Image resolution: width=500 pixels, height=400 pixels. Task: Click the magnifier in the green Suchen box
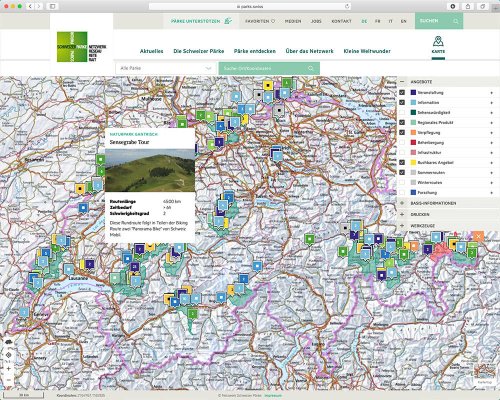click(x=456, y=21)
